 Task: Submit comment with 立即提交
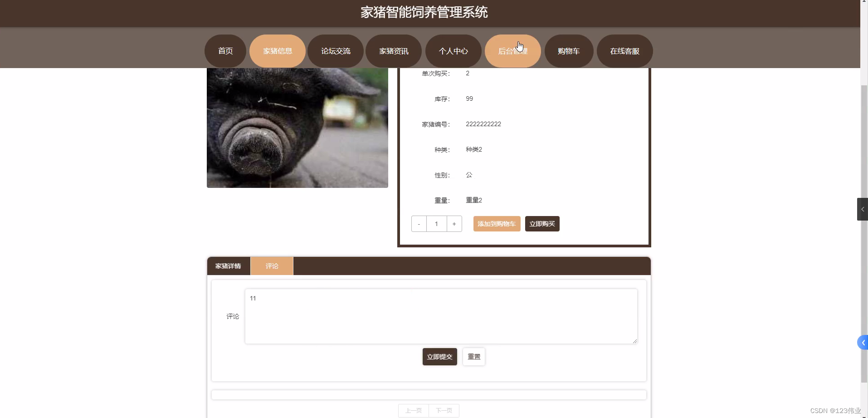[439, 356]
